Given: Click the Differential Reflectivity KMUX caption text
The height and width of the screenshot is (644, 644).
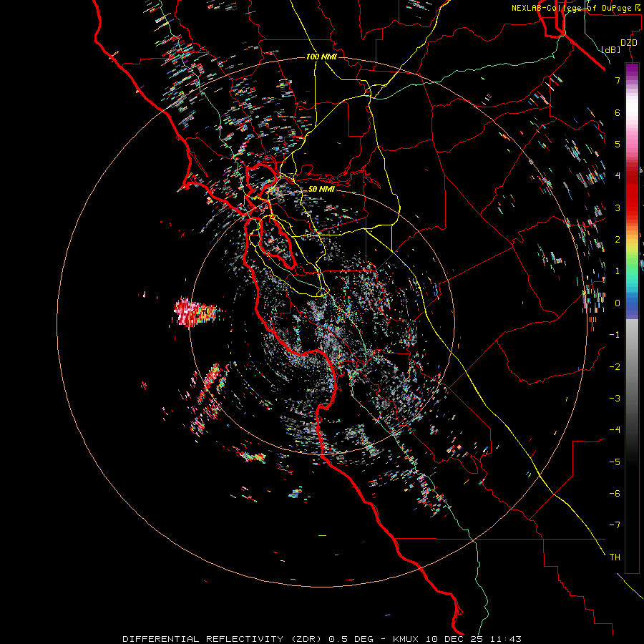Looking at the screenshot, I should coord(322,639).
